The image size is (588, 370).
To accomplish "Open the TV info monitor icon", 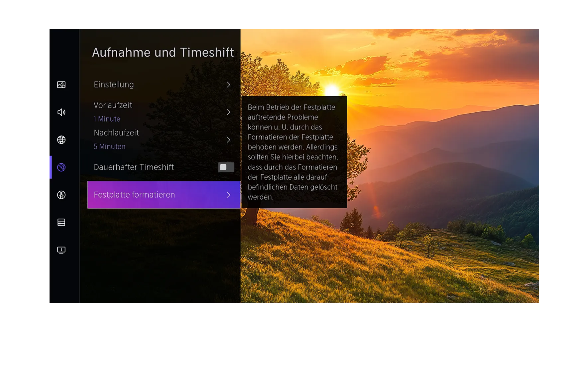I will (x=61, y=250).
